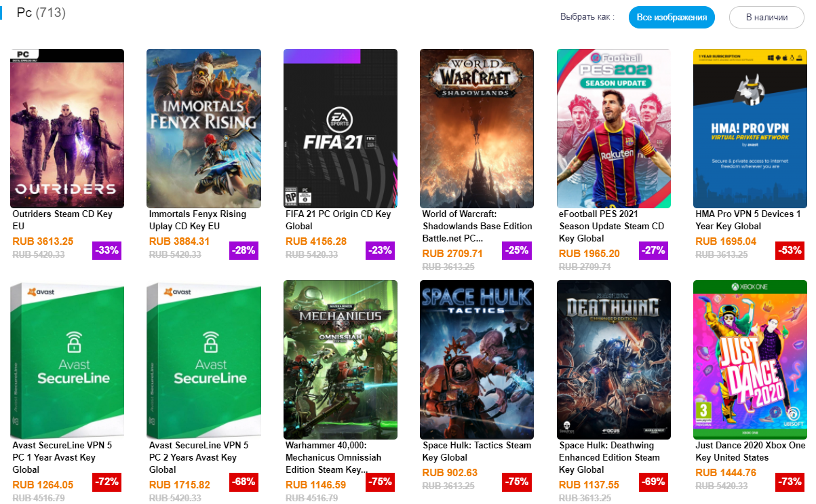Image resolution: width=816 pixels, height=504 pixels.
Task: Click the Space Hulk Deathwing cover image
Action: [613, 360]
